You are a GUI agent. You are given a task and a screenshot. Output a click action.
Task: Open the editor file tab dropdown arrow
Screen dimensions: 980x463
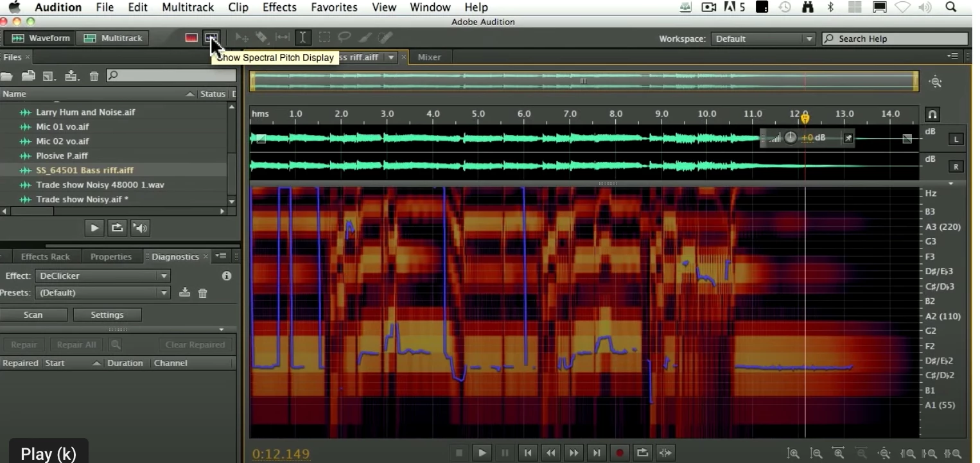tap(390, 57)
